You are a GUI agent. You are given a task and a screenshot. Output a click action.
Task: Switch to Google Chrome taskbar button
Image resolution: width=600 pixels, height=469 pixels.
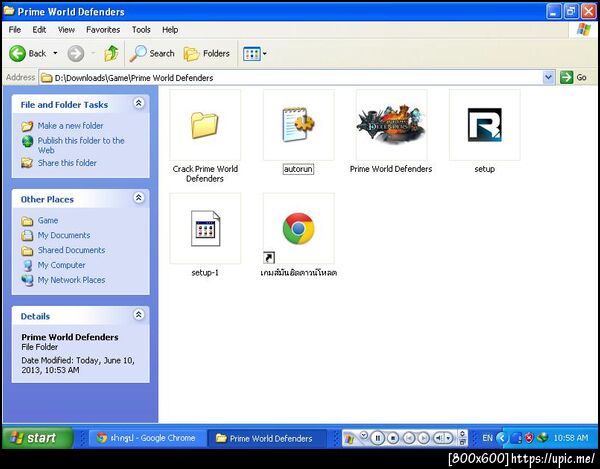pyautogui.click(x=147, y=438)
